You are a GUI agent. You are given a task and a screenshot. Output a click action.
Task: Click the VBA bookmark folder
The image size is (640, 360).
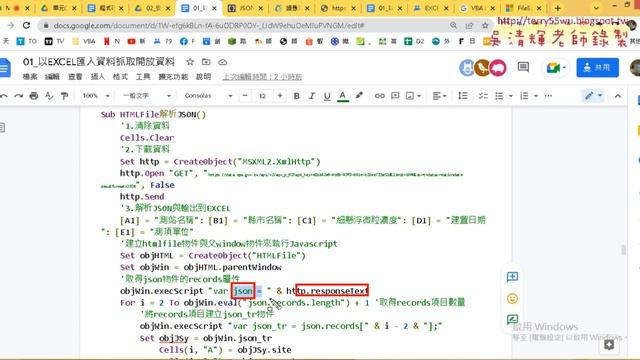84,41
